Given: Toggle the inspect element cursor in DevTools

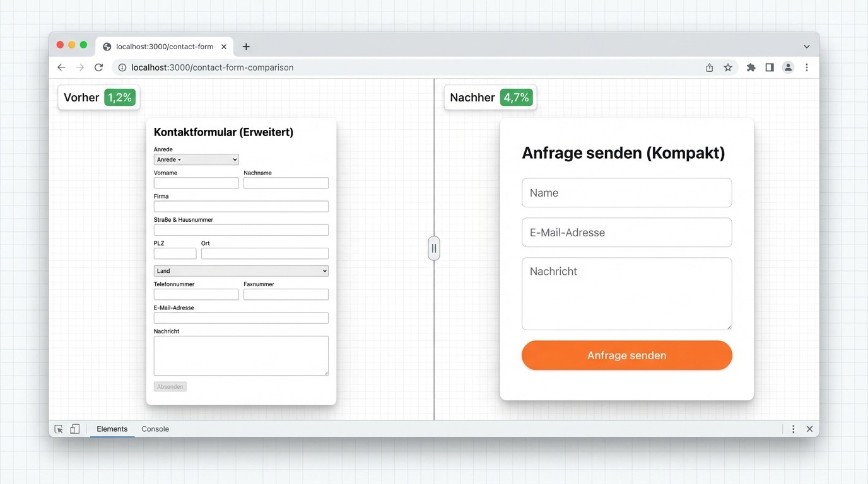Looking at the screenshot, I should (x=59, y=429).
